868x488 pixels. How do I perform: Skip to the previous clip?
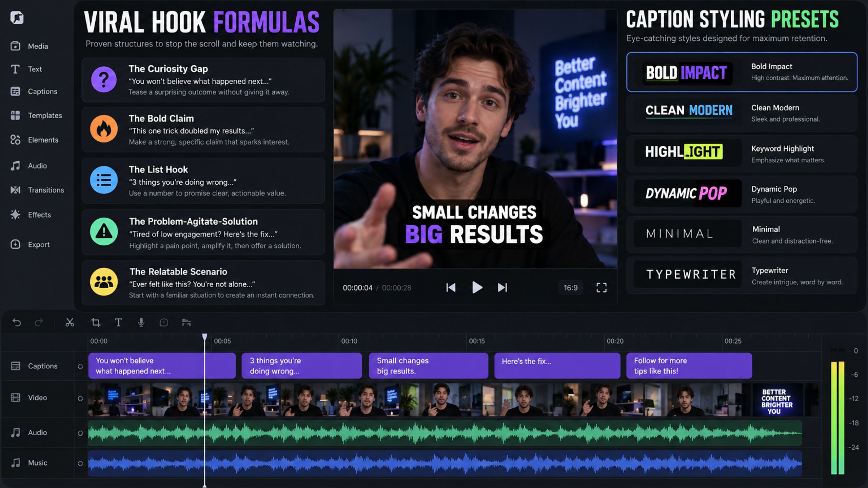click(451, 288)
